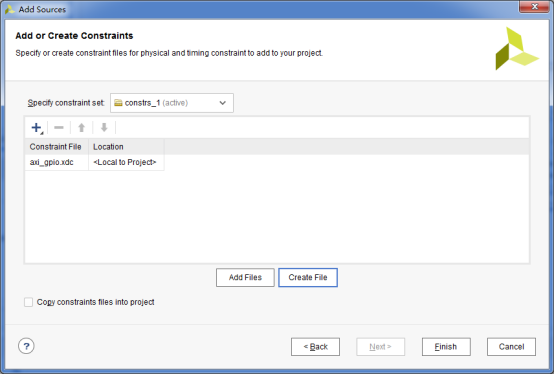Click the Add Files button
Screen dimensions: 554x374
pos(245,277)
